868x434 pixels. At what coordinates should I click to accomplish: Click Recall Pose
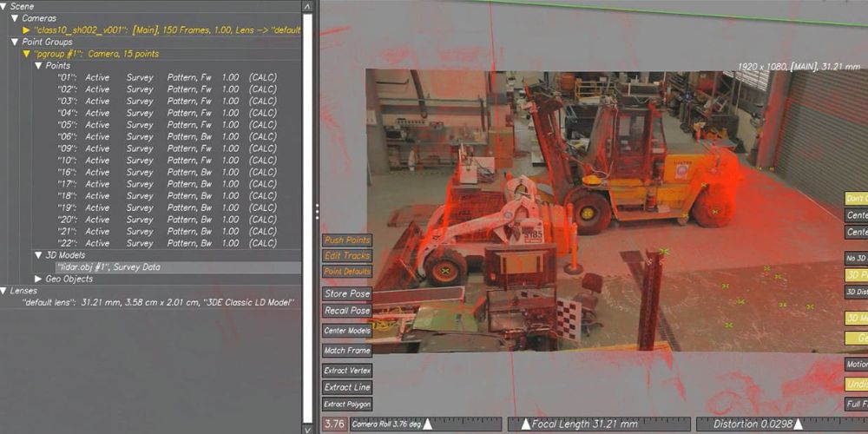(347, 311)
